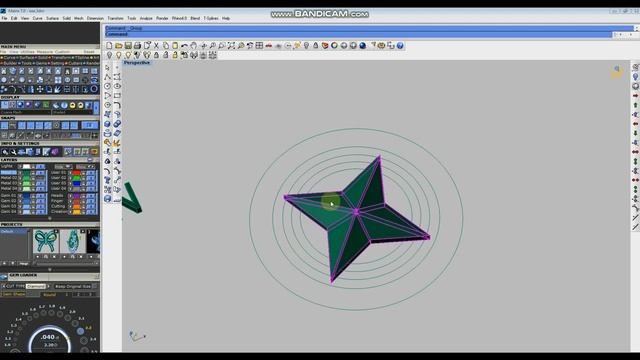This screenshot has width=640, height=360.
Task: Select the Perspective viewport tab
Action: pos(137,62)
